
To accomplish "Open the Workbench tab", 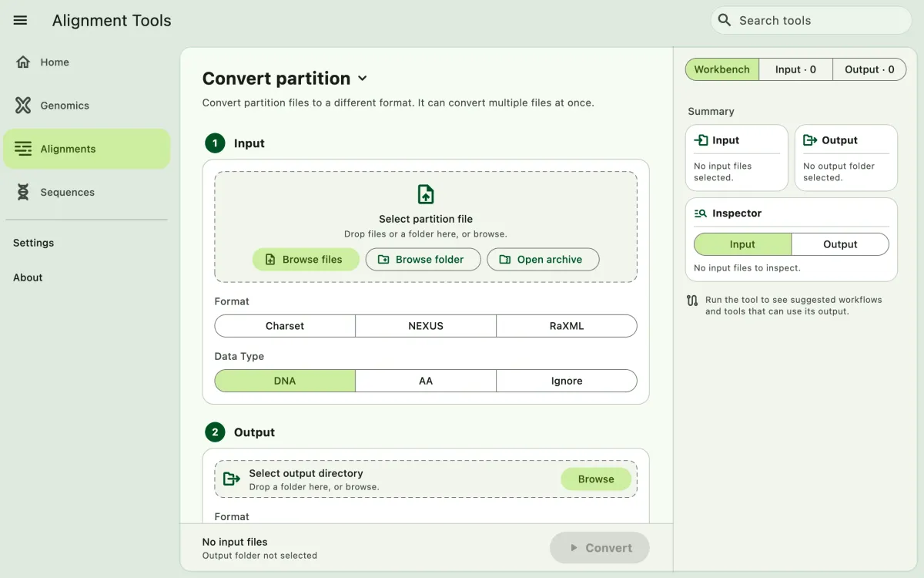I will click(x=721, y=69).
